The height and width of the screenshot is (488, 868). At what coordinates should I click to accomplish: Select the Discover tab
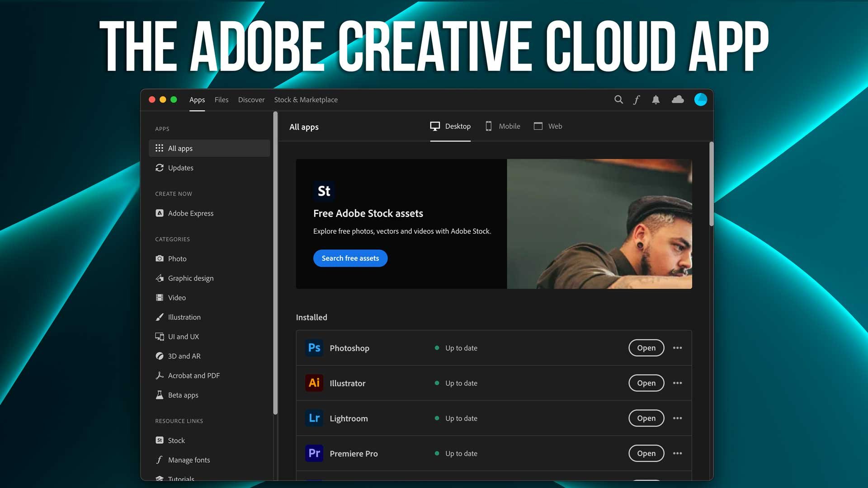251,99
